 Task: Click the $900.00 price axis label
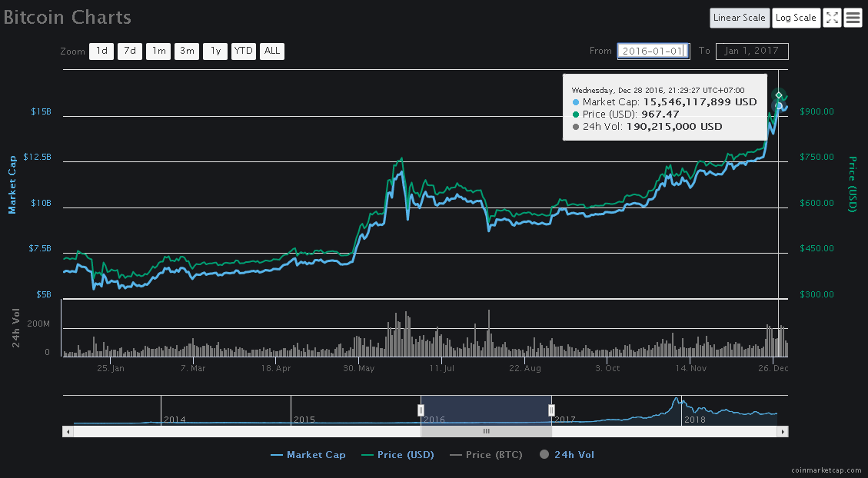pyautogui.click(x=817, y=111)
